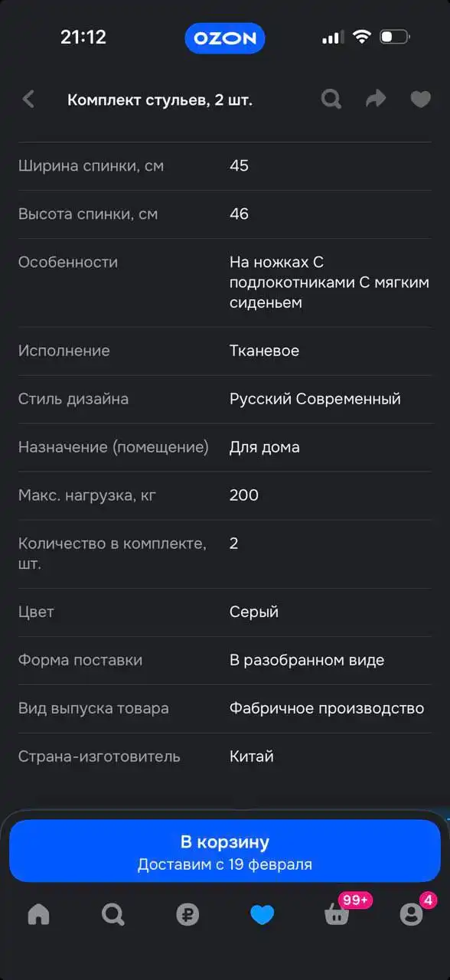450x980 pixels.
Task: Tap the Ozon logo in the status bar
Action: (225, 38)
